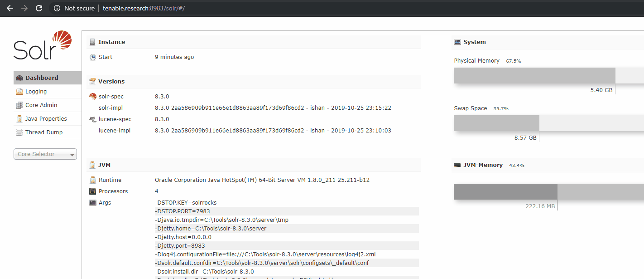This screenshot has width=644, height=279.
Task: Click the JVM Runtime icon
Action: pos(92,180)
